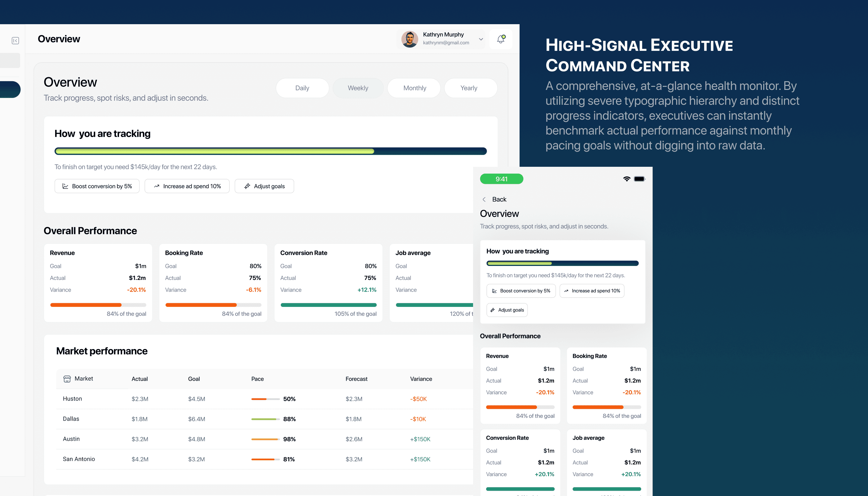Click Kathryn Murphy's profile avatar

pos(410,39)
